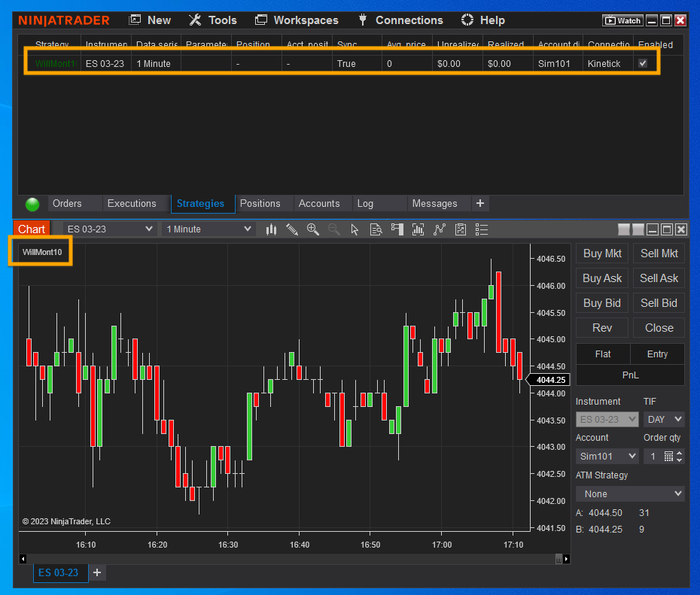Open the data box icon
This screenshot has height=595, width=700.
376,229
